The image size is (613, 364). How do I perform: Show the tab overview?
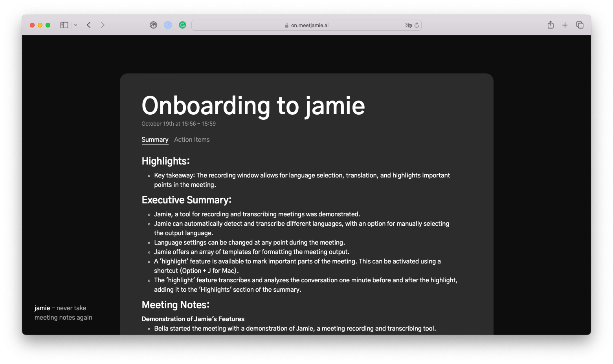(x=580, y=25)
